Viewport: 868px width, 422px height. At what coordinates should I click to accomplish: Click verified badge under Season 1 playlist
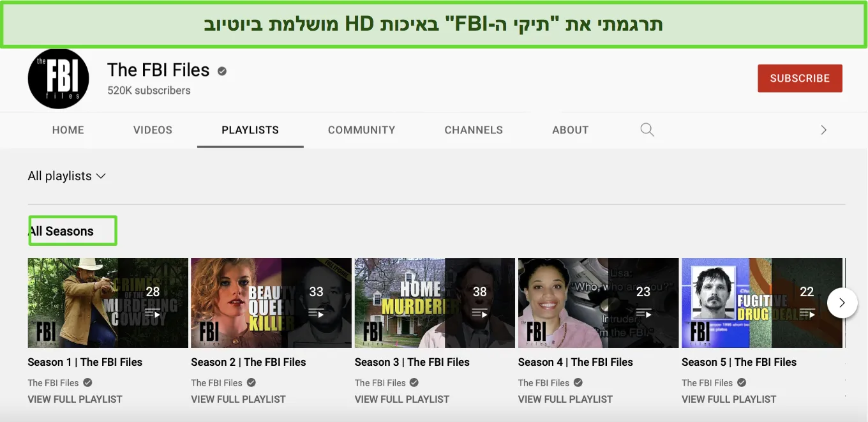88,382
